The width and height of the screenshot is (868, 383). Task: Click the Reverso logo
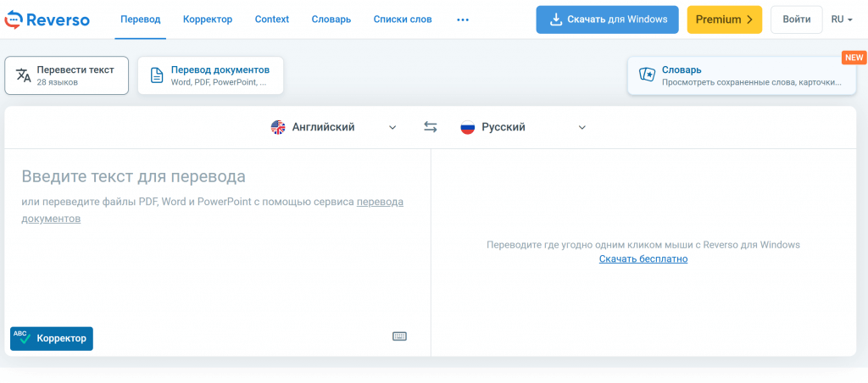pyautogui.click(x=47, y=19)
